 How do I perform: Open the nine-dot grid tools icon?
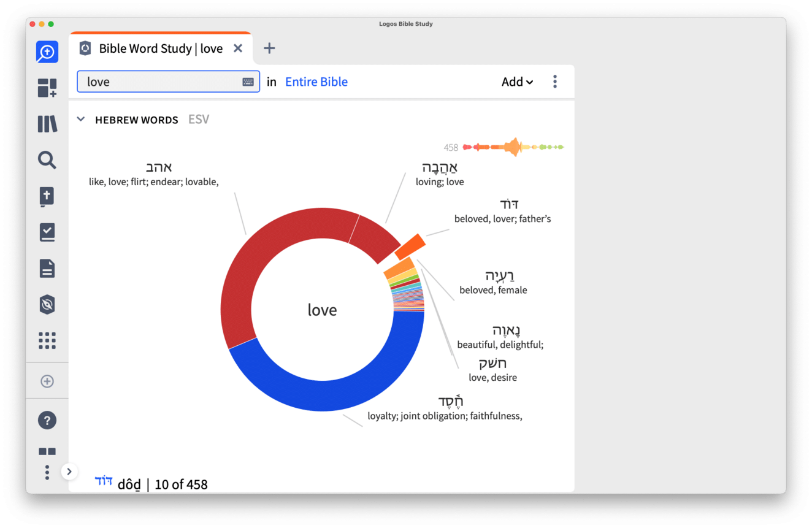point(47,340)
